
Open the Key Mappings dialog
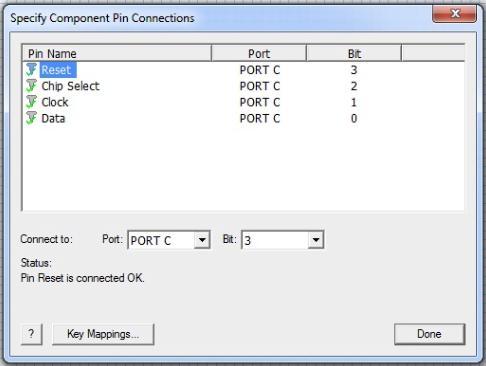(103, 334)
